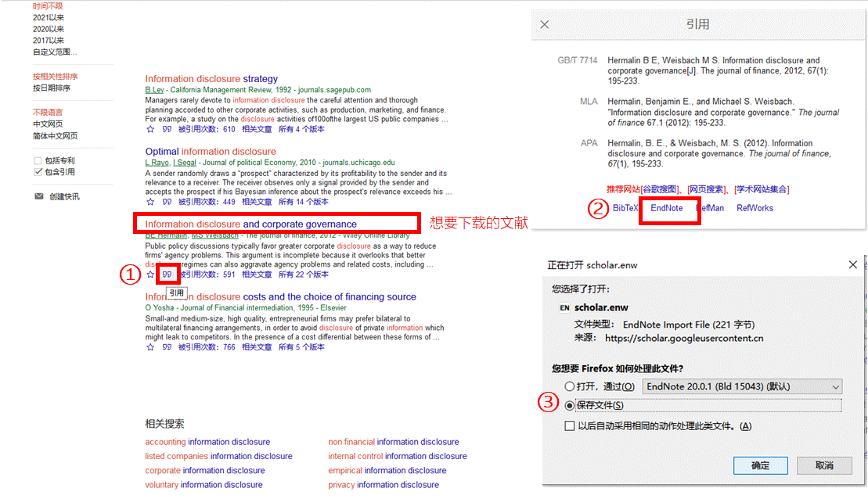Sort results by date
The width and height of the screenshot is (868, 499).
(52, 88)
